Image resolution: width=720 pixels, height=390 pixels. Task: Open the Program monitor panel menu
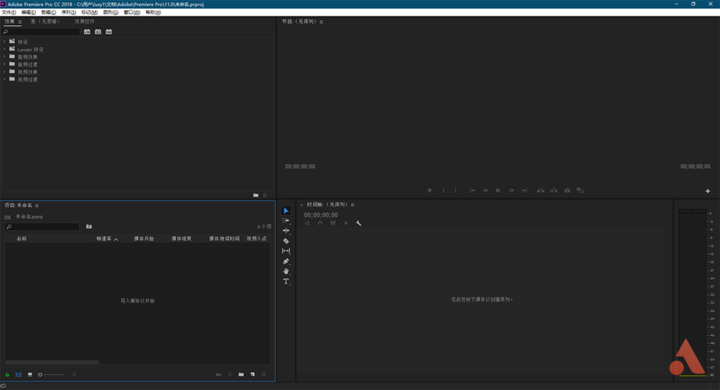point(321,22)
